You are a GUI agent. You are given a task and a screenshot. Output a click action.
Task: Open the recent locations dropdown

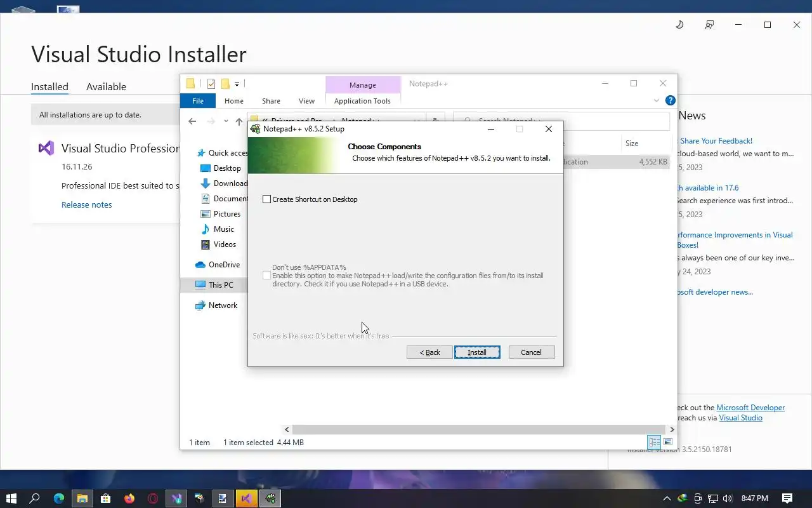click(x=226, y=121)
